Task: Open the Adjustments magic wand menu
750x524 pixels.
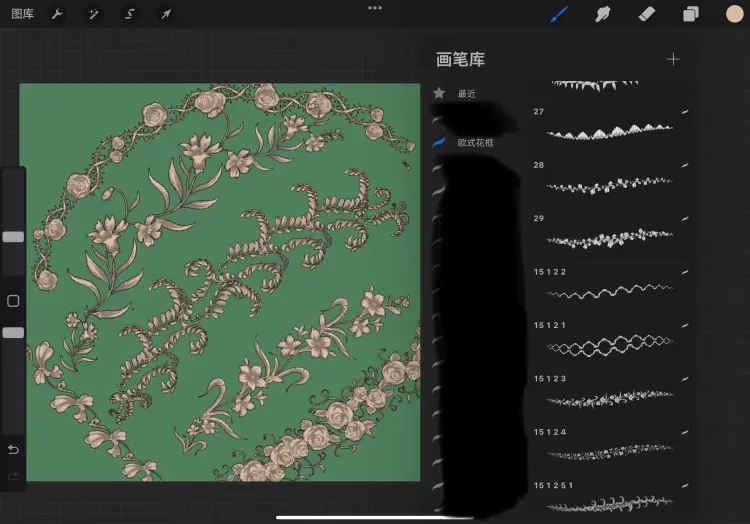Action: tap(94, 14)
